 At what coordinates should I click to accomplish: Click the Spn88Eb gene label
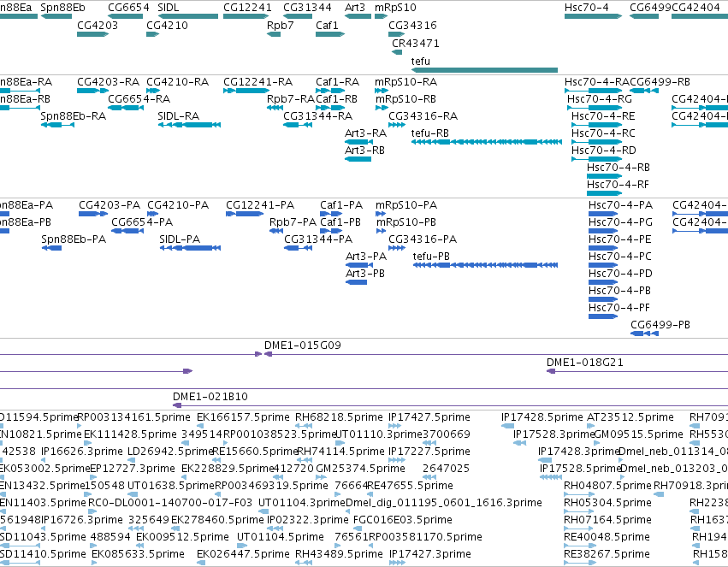click(62, 8)
